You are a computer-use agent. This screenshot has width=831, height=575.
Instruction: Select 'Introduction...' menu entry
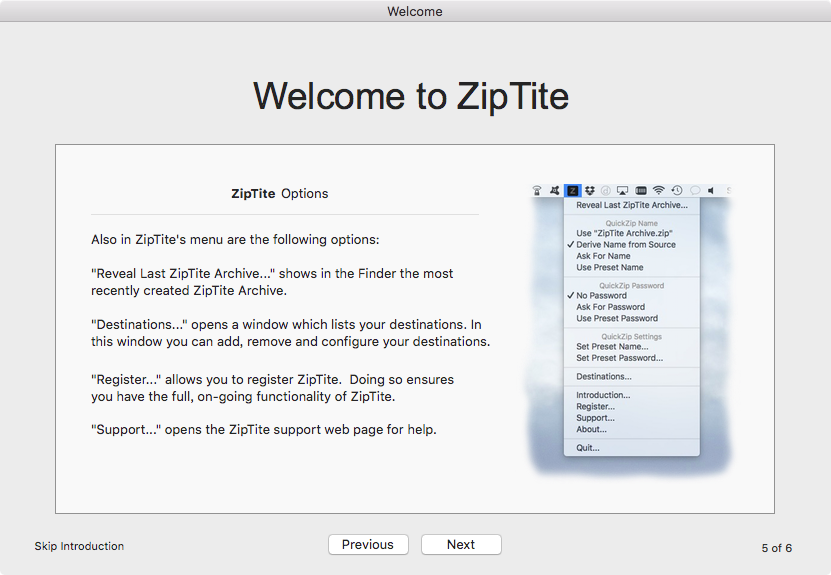click(603, 395)
